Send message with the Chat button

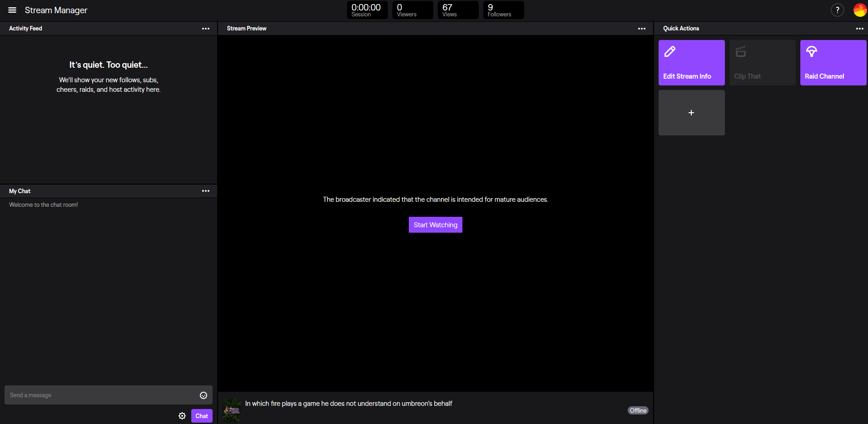pos(202,416)
